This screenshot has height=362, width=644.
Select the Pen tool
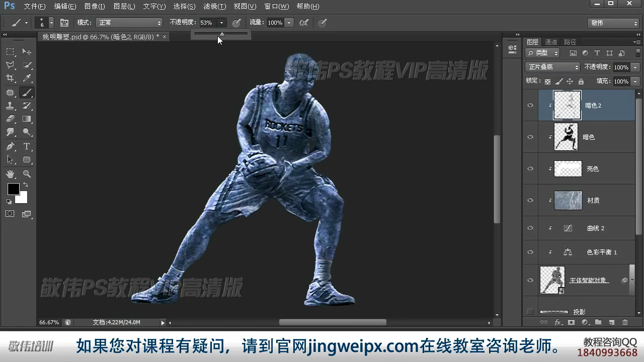(10, 146)
